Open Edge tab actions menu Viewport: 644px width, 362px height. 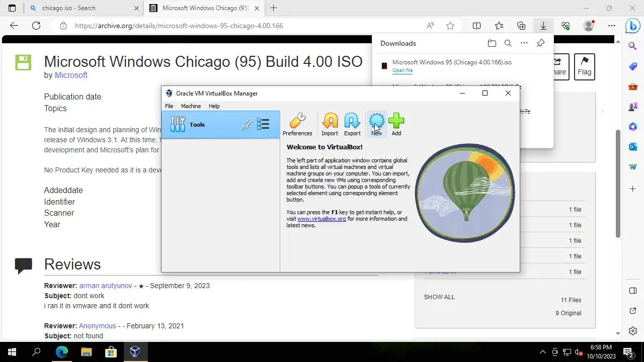tap(12, 8)
